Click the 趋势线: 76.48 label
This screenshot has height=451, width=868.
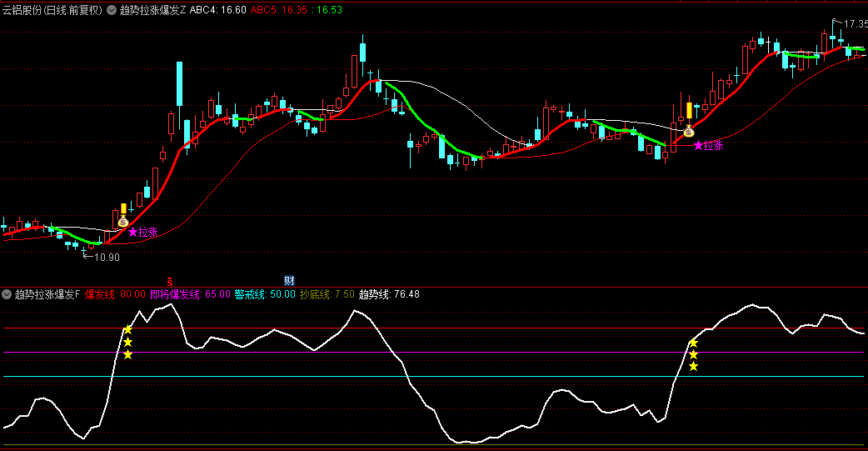(389, 294)
